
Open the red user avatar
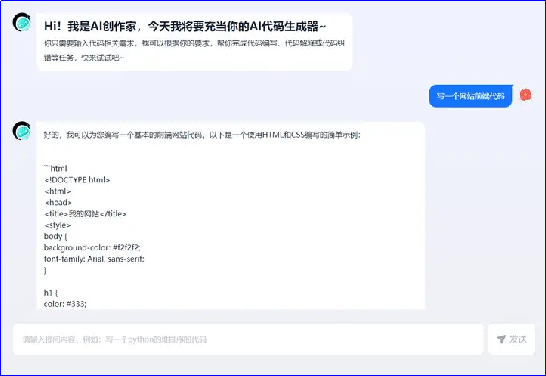(x=525, y=95)
